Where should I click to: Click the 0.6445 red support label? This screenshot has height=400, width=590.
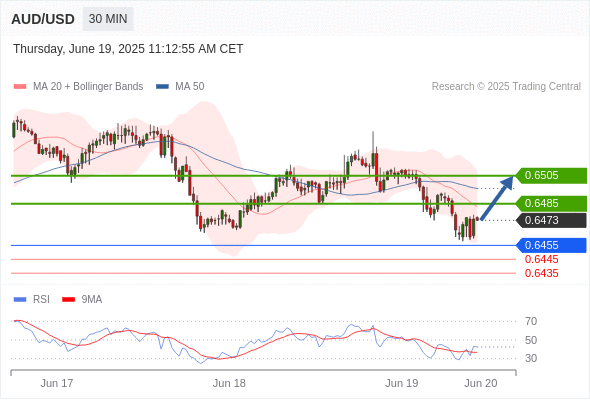point(541,259)
